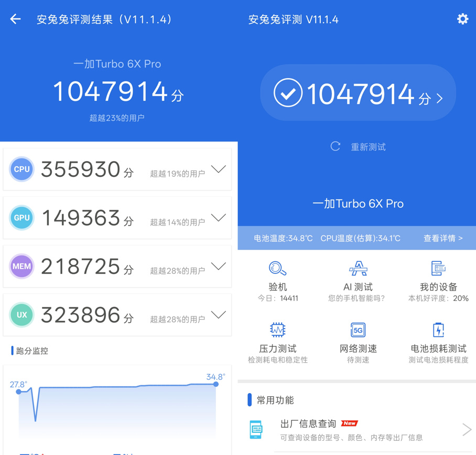The width and height of the screenshot is (476, 455).
Task: Tap the 重新测试 refresh icon
Action: click(335, 146)
